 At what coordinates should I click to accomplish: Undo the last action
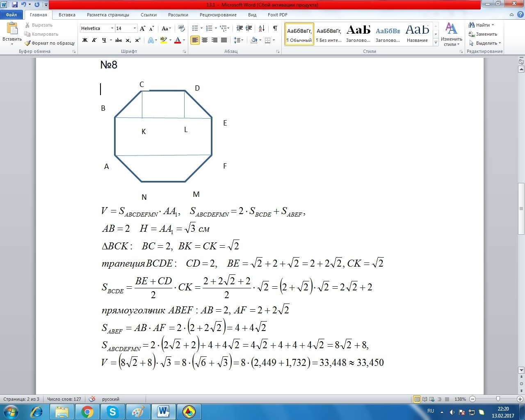[23, 5]
